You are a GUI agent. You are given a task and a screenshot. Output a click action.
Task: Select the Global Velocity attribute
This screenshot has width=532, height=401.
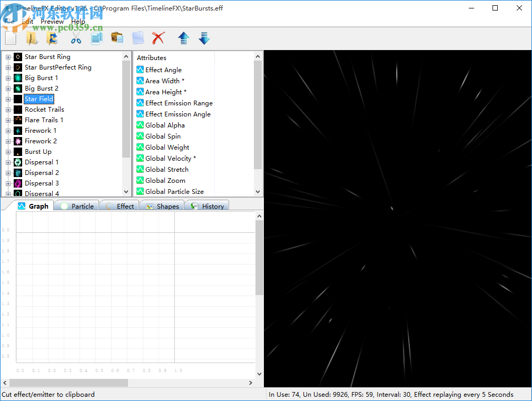click(x=170, y=158)
